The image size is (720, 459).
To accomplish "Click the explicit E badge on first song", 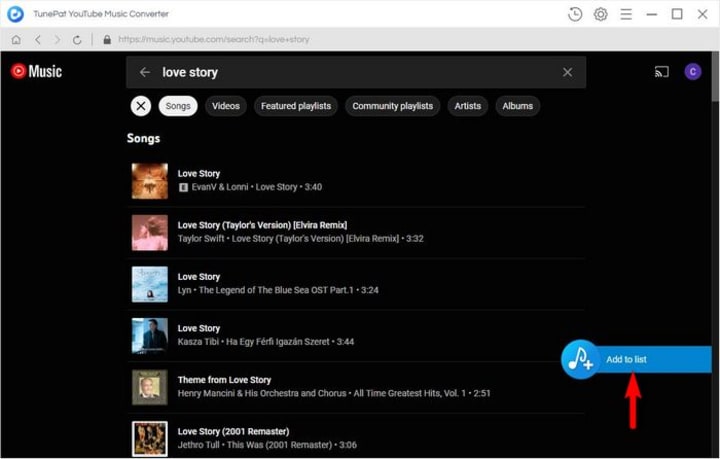I will point(183,187).
